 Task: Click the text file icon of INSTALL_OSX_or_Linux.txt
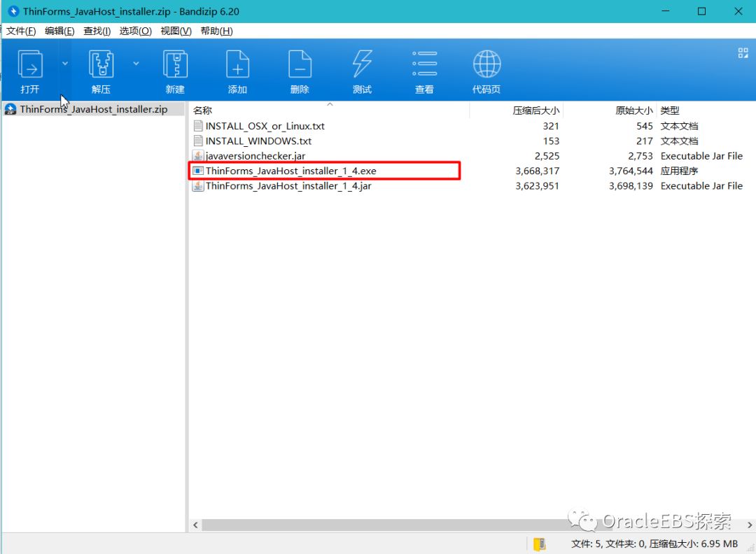point(197,126)
